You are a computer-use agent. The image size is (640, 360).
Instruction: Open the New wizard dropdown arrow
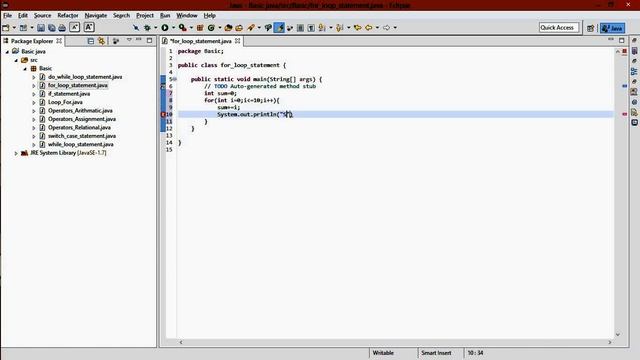[x=14, y=28]
